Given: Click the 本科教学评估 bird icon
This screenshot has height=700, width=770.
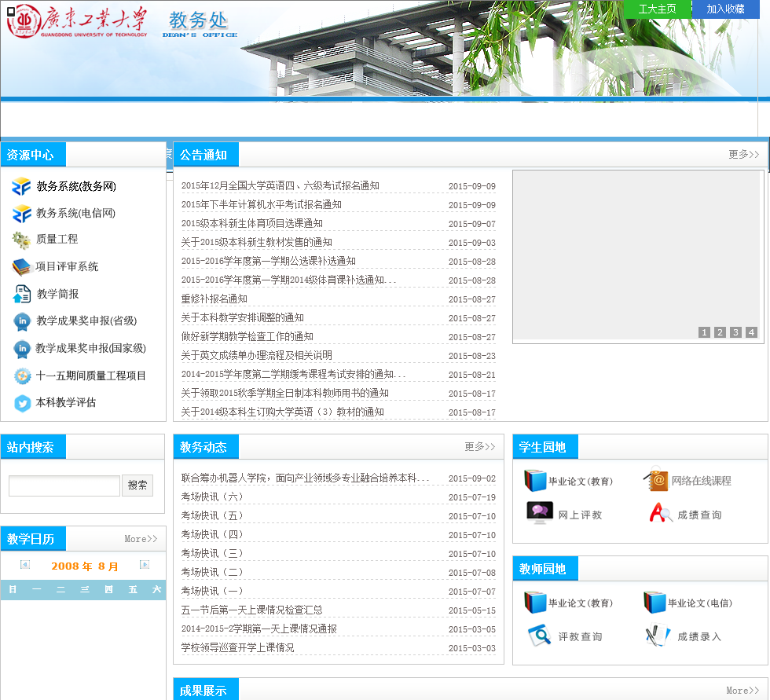Looking at the screenshot, I should (22, 403).
